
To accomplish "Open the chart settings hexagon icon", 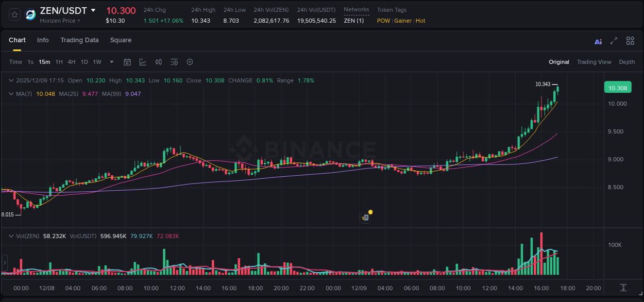I will click(x=190, y=62).
